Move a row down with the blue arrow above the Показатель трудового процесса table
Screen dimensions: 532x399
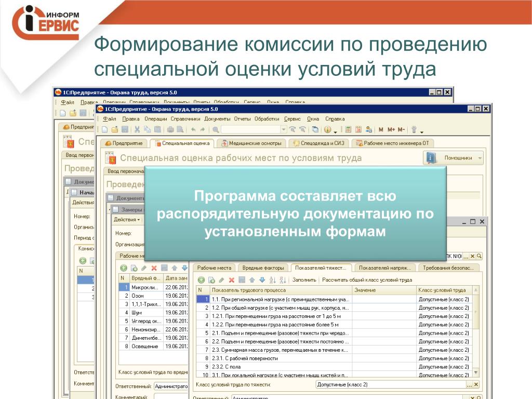[262, 280]
